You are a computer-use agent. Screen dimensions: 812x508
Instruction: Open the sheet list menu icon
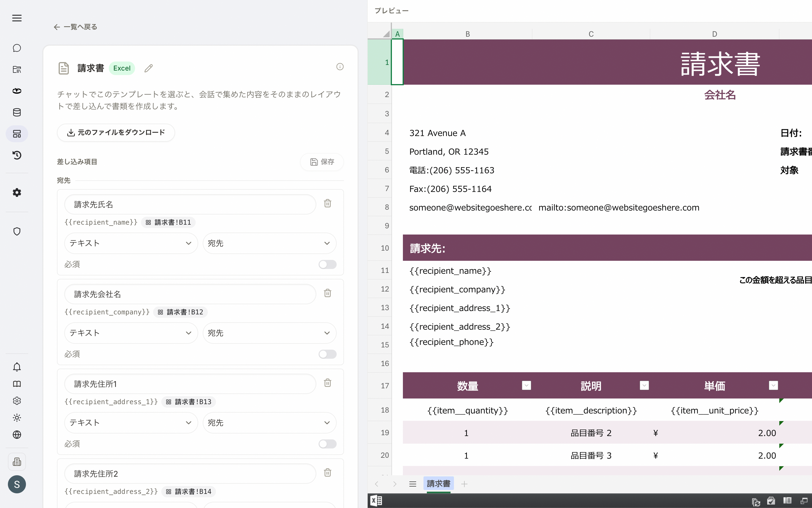tap(413, 484)
